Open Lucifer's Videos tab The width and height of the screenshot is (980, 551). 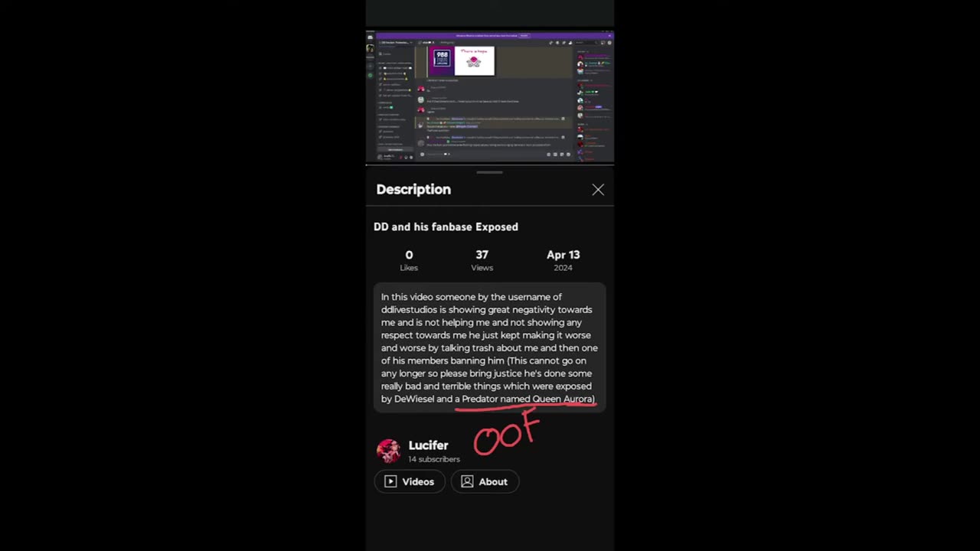click(x=410, y=481)
